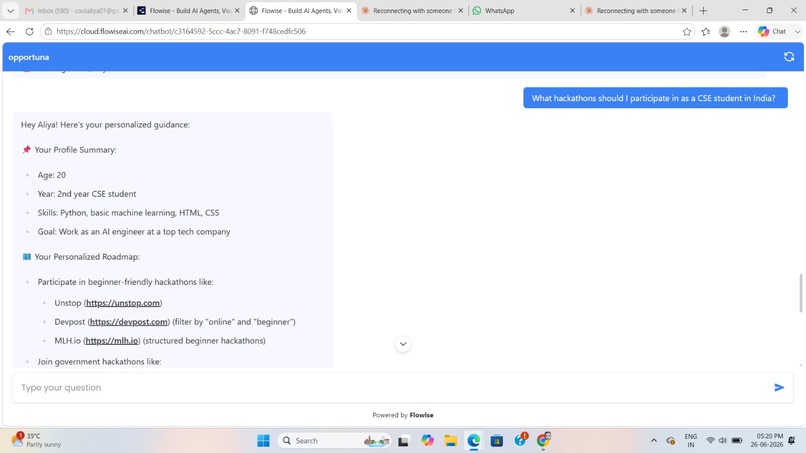The width and height of the screenshot is (806, 453).
Task: Click the address bar URL
Action: click(181, 31)
